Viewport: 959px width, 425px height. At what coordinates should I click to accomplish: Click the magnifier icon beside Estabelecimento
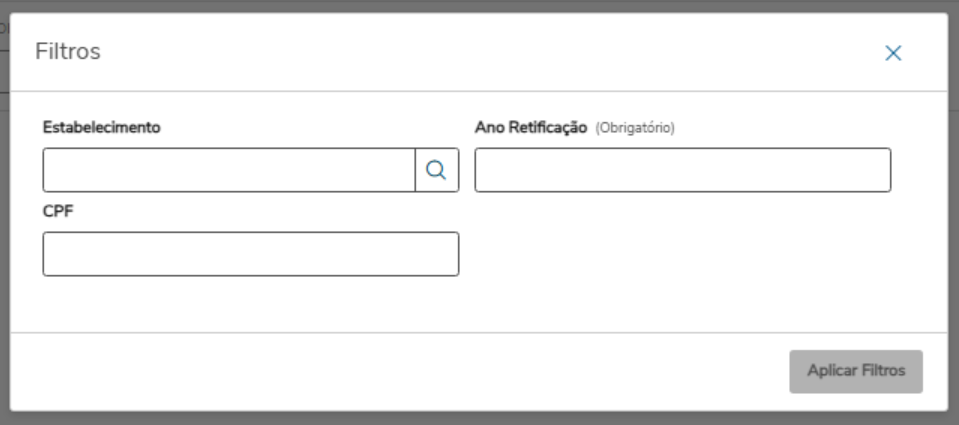click(436, 170)
